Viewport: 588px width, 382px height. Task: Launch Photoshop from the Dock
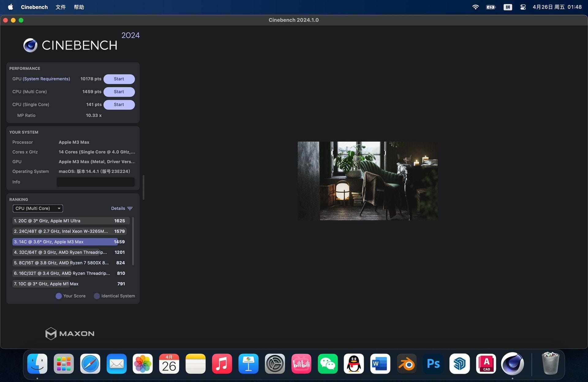[x=433, y=364]
